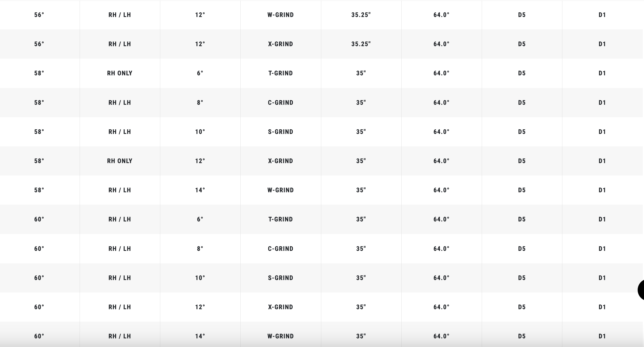Click the 35.25" length for 56° W-GRIND
The width and height of the screenshot is (644, 347).
[x=361, y=15]
